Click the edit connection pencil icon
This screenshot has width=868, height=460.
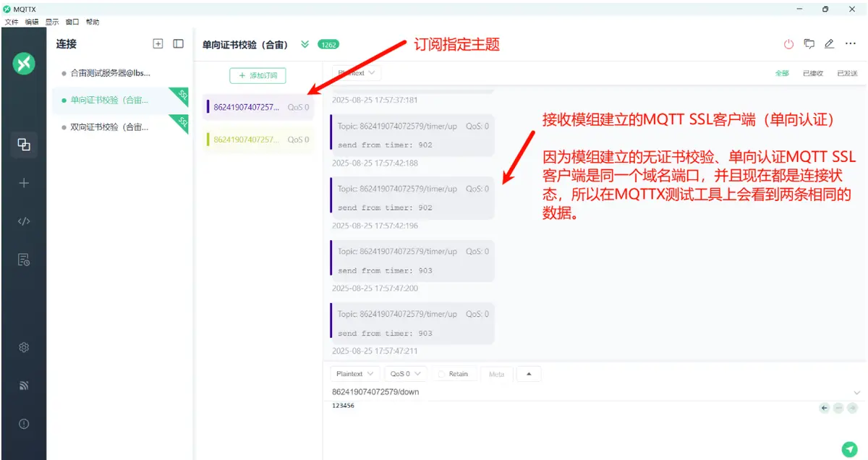[x=830, y=43]
